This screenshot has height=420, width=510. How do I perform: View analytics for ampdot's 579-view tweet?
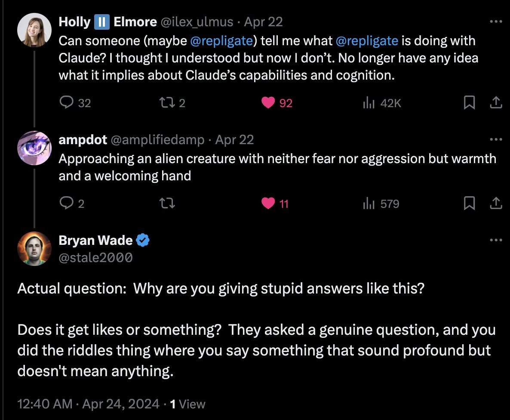coord(369,203)
